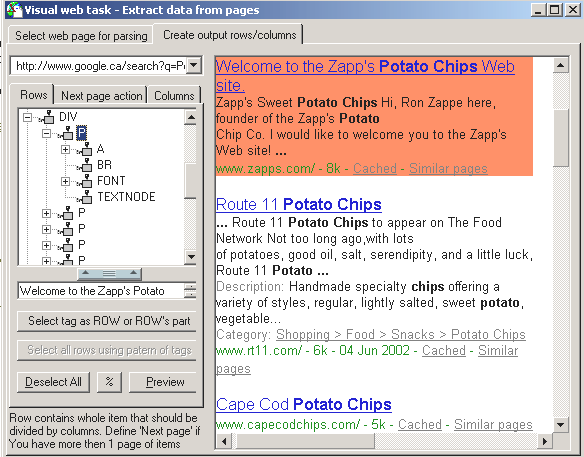Open the Rows tab
The image size is (584, 457).
point(34,95)
